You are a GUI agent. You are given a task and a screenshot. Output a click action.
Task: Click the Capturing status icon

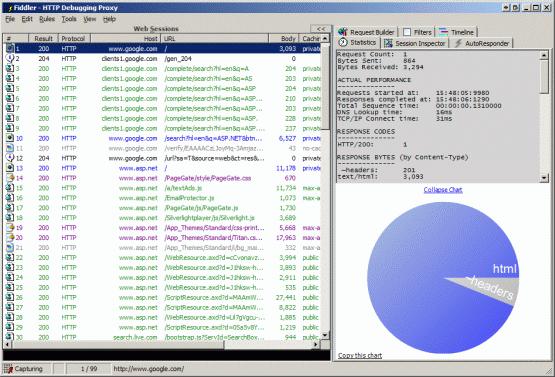pyautogui.click(x=8, y=369)
